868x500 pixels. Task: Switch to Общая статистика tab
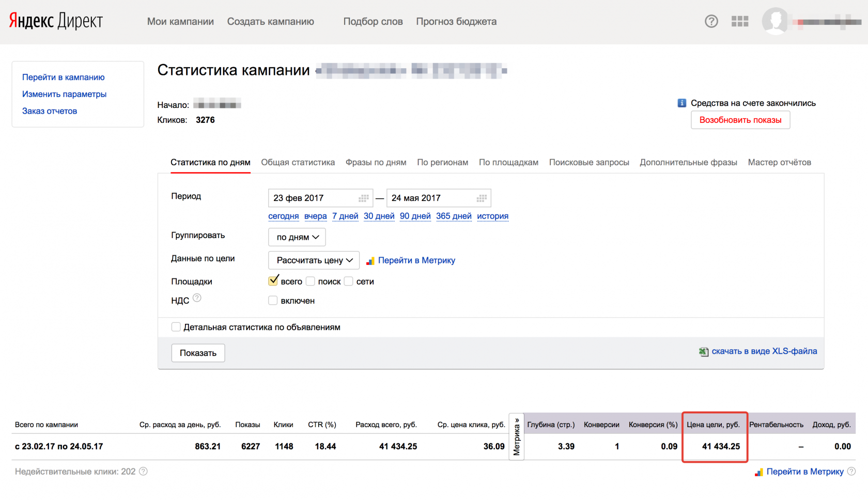click(x=298, y=162)
